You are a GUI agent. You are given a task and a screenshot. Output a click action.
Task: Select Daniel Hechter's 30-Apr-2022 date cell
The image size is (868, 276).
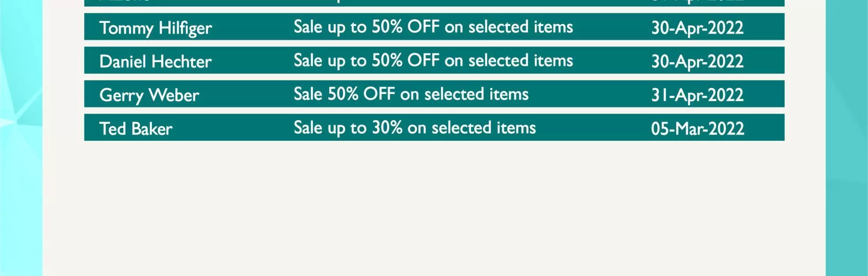(x=697, y=61)
